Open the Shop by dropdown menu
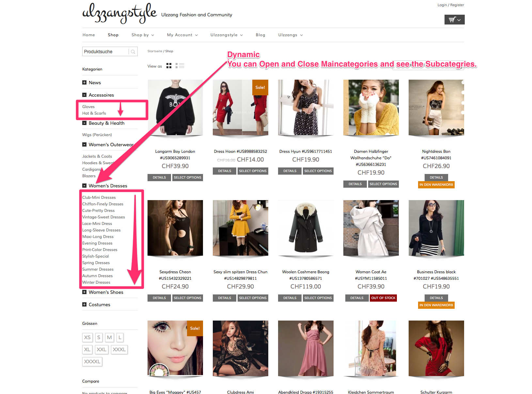The image size is (532, 394). [143, 35]
